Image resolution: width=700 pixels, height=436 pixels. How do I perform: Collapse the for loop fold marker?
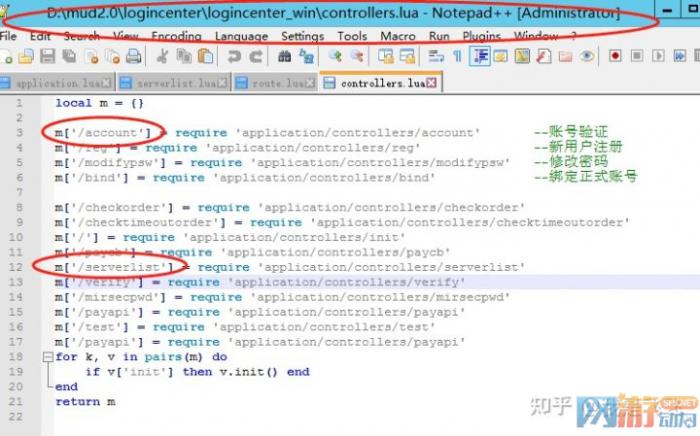(46, 357)
